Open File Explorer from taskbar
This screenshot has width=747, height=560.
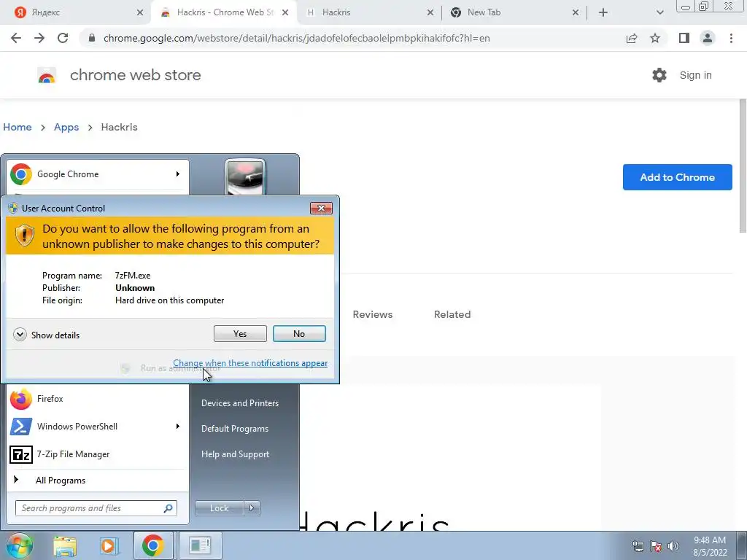pyautogui.click(x=65, y=545)
